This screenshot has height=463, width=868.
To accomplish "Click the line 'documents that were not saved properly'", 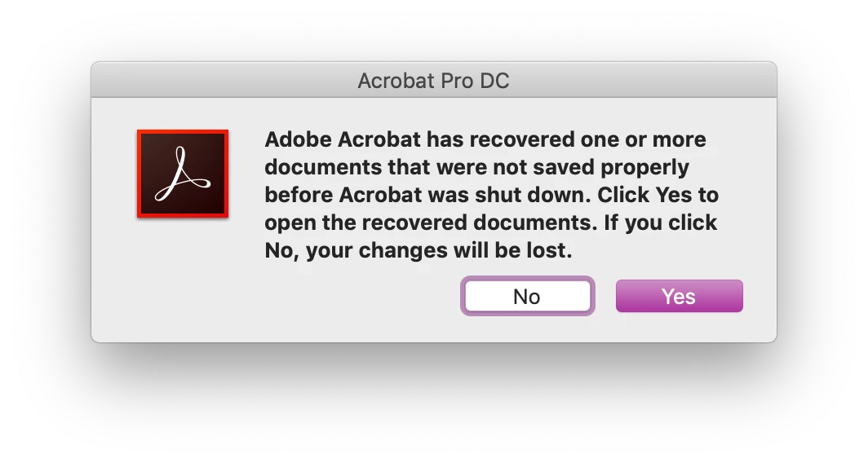I will (476, 167).
